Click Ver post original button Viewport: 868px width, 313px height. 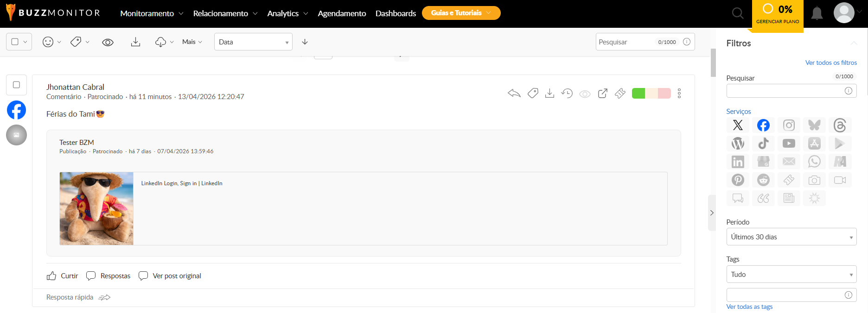click(170, 276)
